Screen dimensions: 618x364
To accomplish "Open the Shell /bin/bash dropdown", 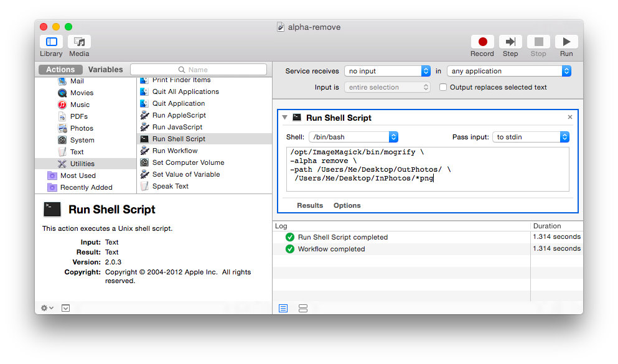I will click(353, 137).
